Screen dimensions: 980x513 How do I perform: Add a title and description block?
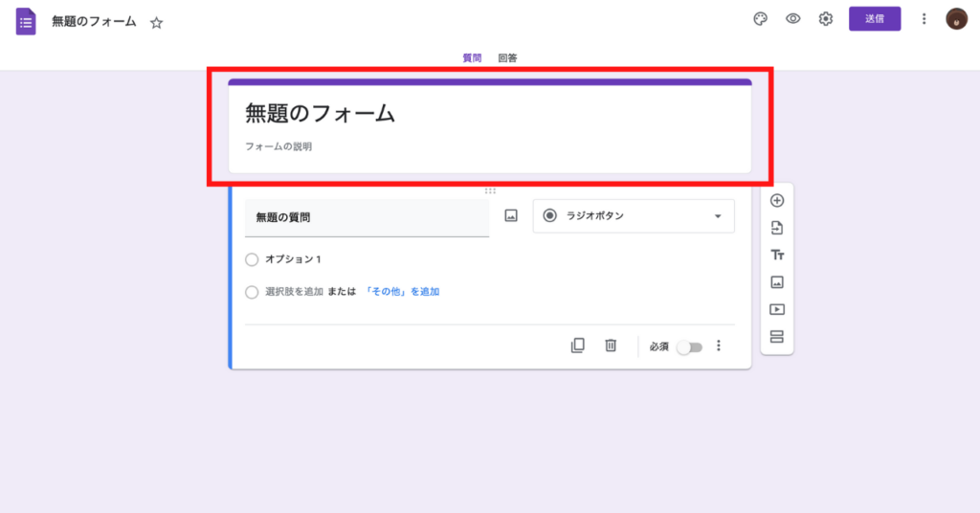pyautogui.click(x=777, y=255)
